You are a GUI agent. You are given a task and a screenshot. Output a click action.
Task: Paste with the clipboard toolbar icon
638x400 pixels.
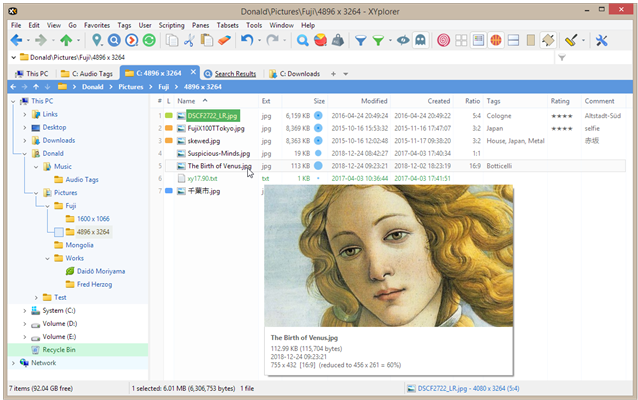207,40
